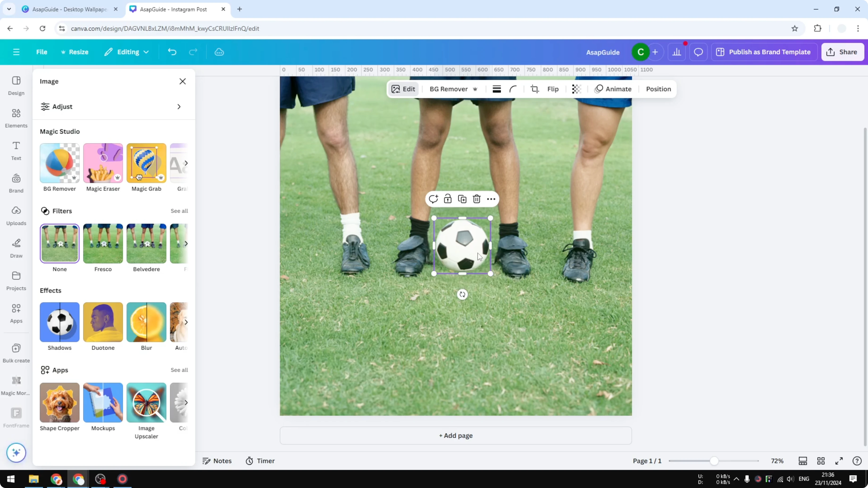The image size is (868, 488).
Task: Open the Text panel
Action: pos(16,151)
